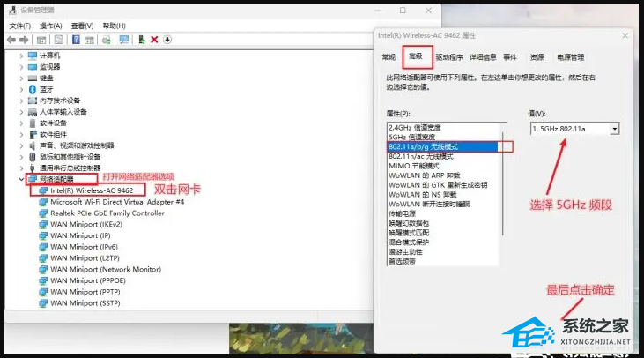Viewport: 644px width, 358px height.
Task: Expand the 软件组件 category chevron
Action: [x=21, y=134]
